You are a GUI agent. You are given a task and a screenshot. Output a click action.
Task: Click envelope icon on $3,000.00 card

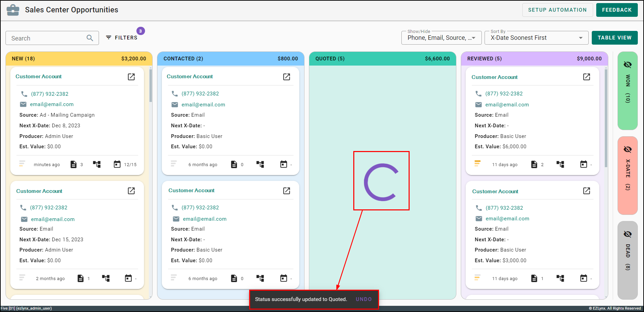(x=479, y=219)
